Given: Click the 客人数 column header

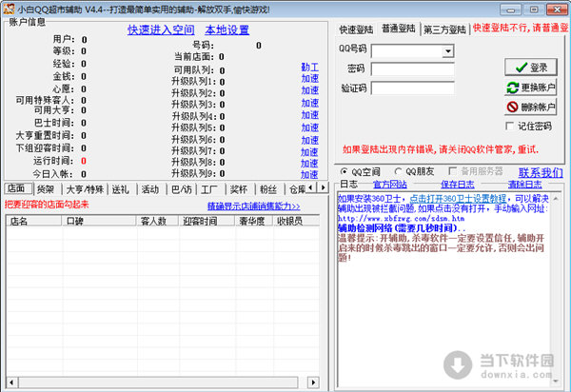Looking at the screenshot, I should (157, 221).
